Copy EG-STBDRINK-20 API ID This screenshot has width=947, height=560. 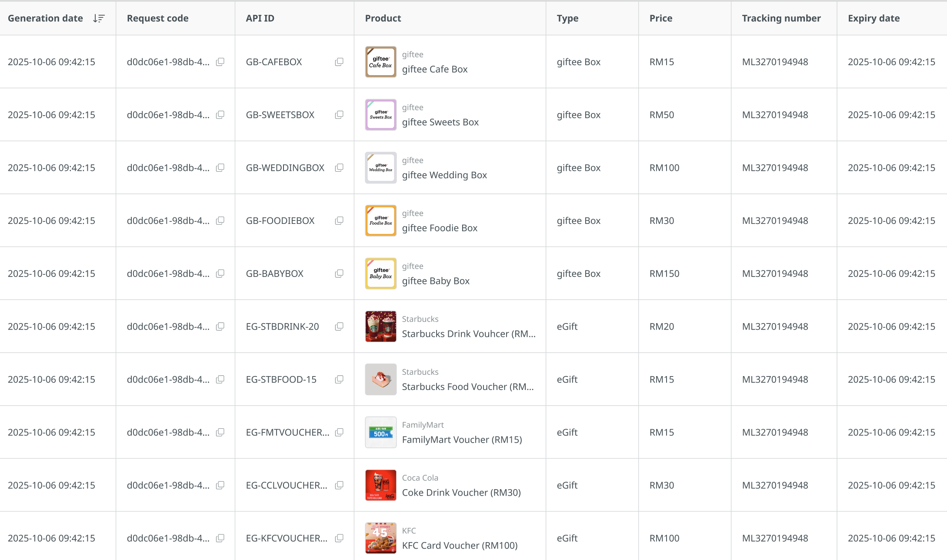point(339,327)
